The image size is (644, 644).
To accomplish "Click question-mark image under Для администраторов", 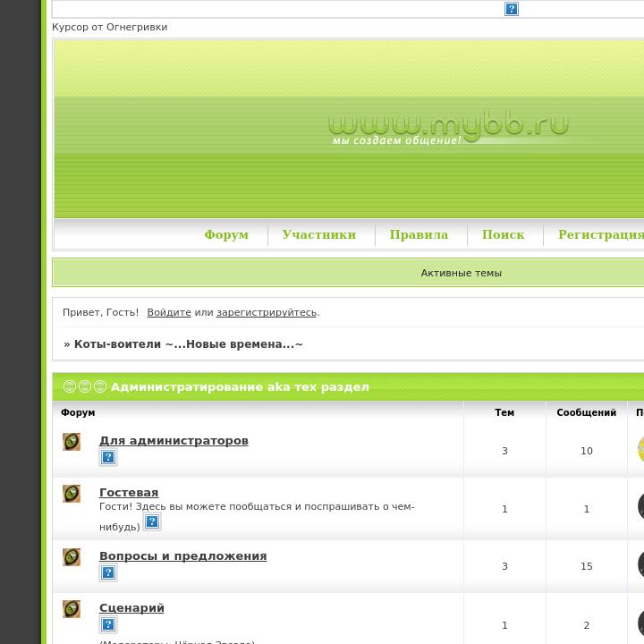I will (108, 457).
